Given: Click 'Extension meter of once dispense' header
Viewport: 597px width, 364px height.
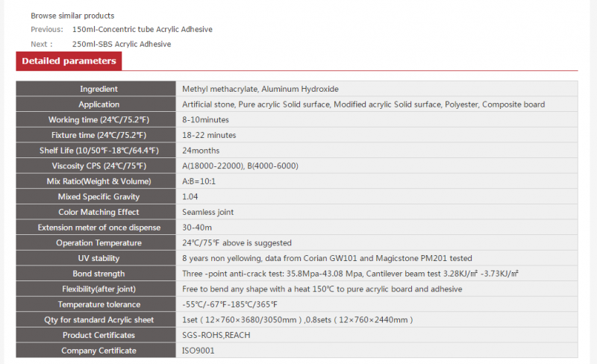Looking at the screenshot, I should coord(96,228).
